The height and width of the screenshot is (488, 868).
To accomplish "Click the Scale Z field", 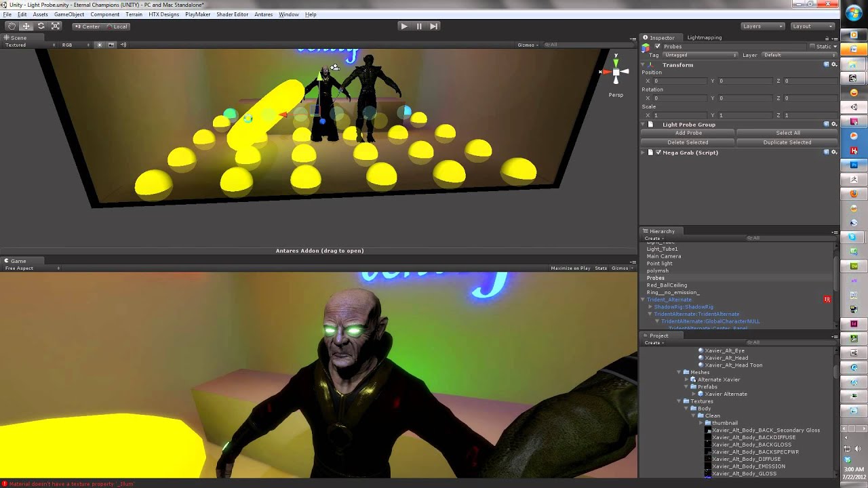I will point(810,115).
